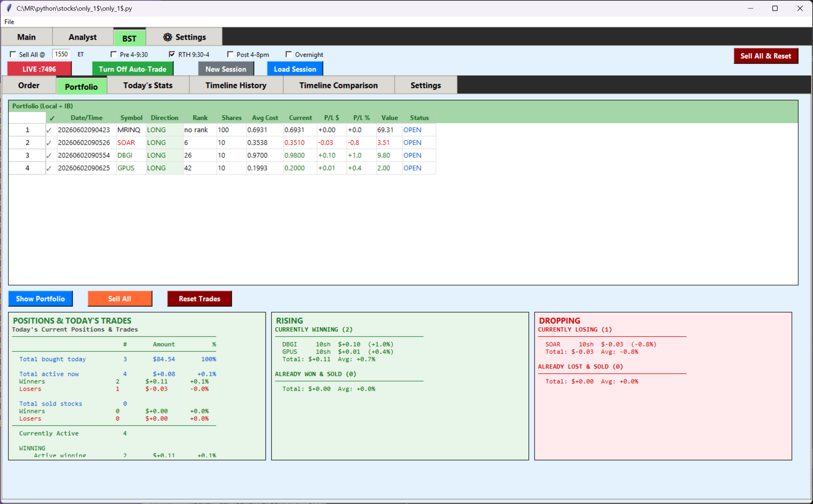
Task: Select the BST tab
Action: coord(129,38)
